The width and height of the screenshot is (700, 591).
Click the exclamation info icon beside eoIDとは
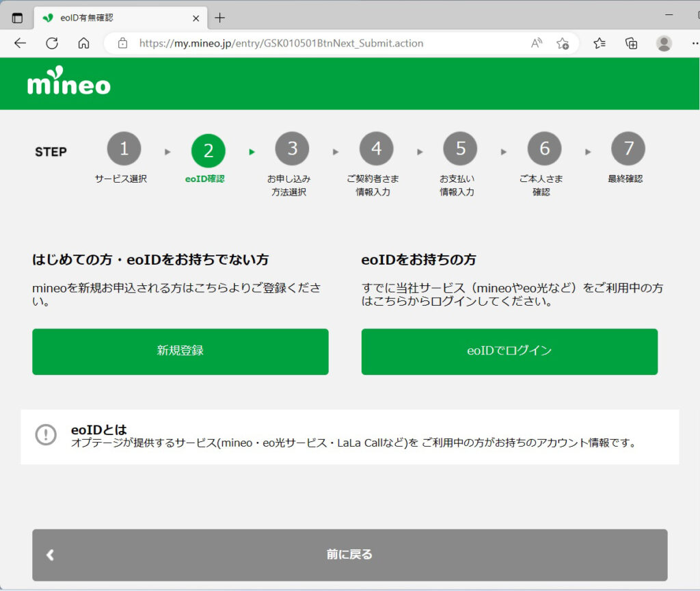[46, 434]
